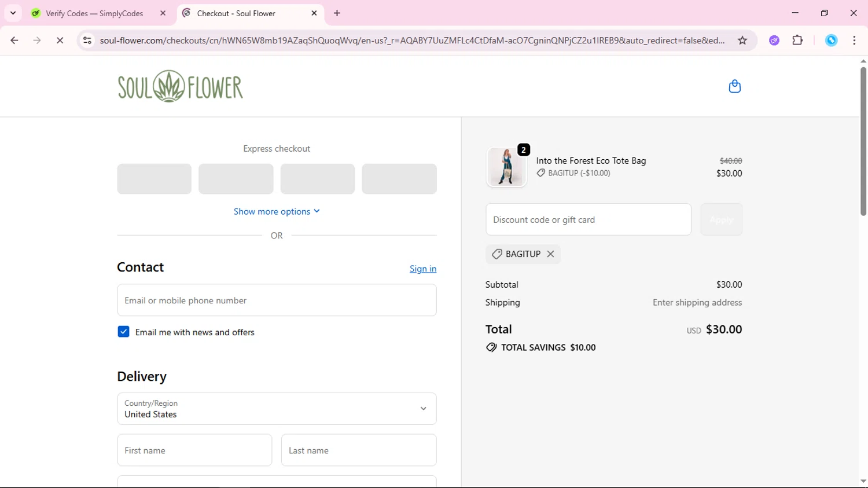The width and height of the screenshot is (868, 488).
Task: Go forward in browser history
Action: click(37, 41)
